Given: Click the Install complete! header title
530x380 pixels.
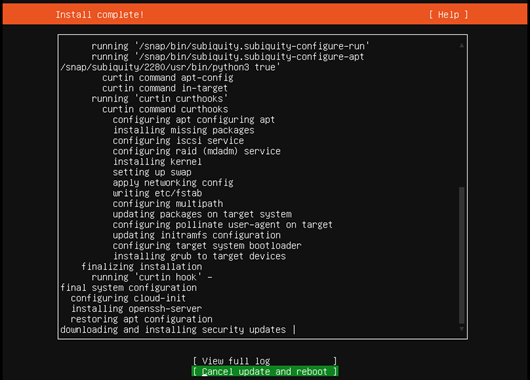Looking at the screenshot, I should [100, 15].
